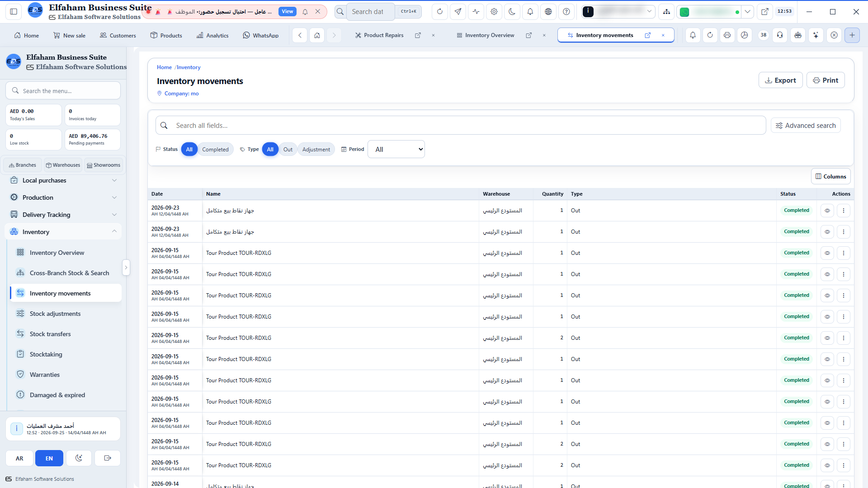
Task: Select the Completed status filter
Action: point(215,150)
